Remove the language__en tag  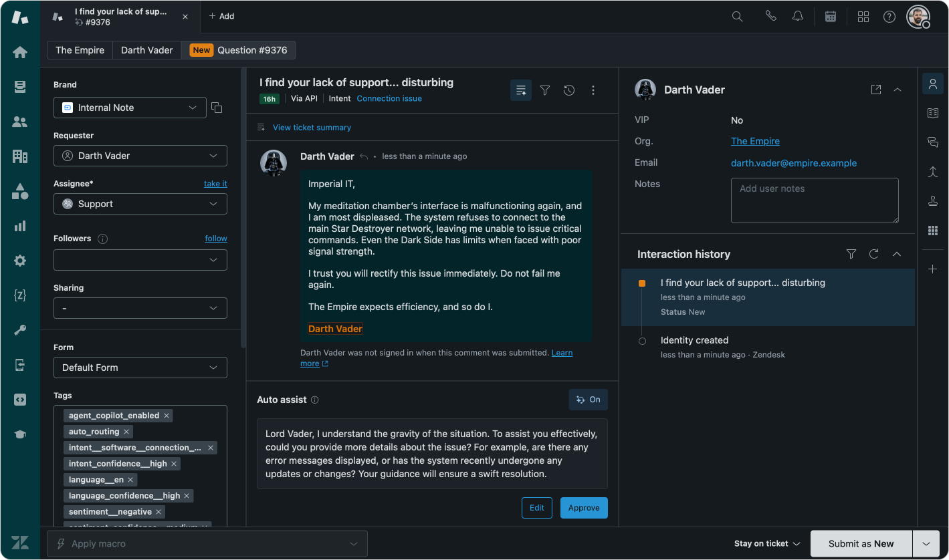(130, 480)
